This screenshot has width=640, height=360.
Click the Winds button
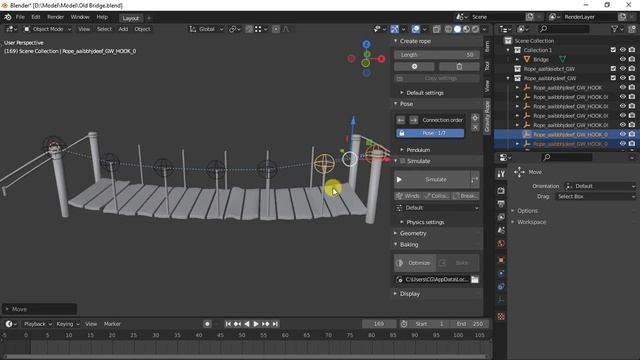(x=408, y=196)
